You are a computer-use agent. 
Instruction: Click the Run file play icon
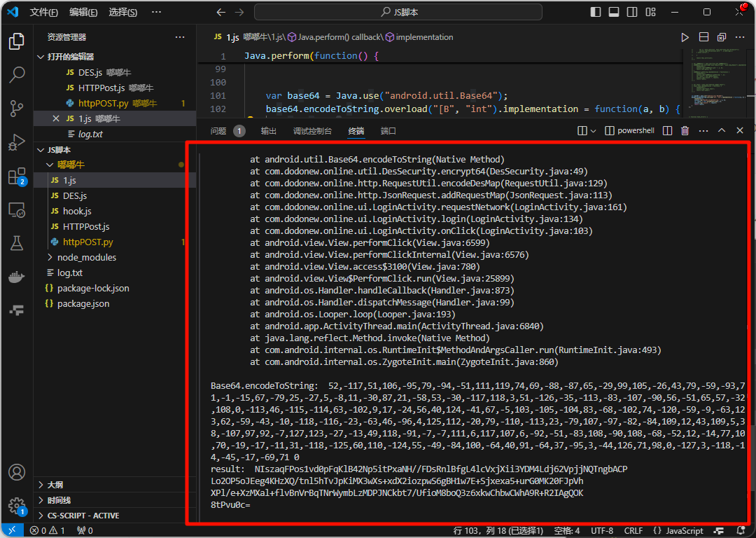coord(685,37)
